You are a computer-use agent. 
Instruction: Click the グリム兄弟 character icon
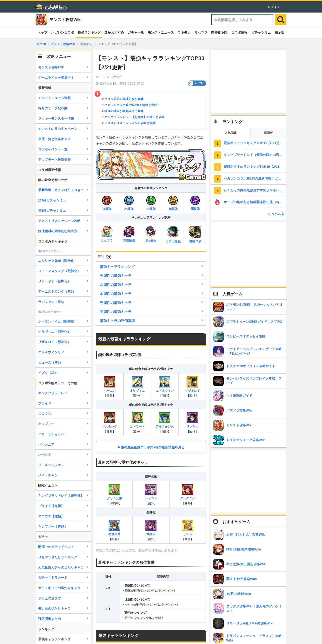pos(114,489)
